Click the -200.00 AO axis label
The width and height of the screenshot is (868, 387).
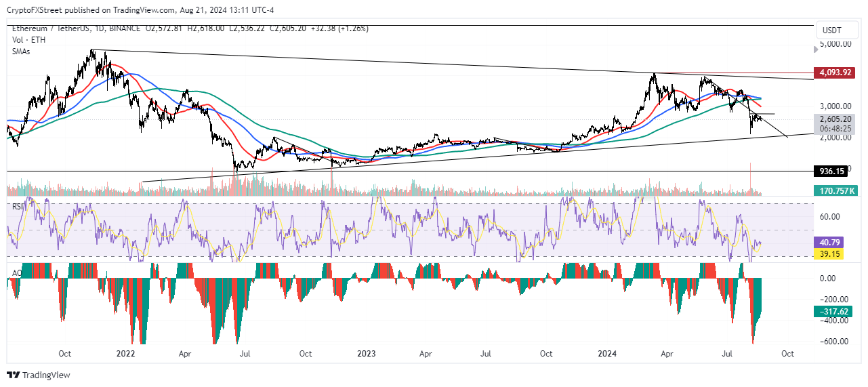[835, 300]
